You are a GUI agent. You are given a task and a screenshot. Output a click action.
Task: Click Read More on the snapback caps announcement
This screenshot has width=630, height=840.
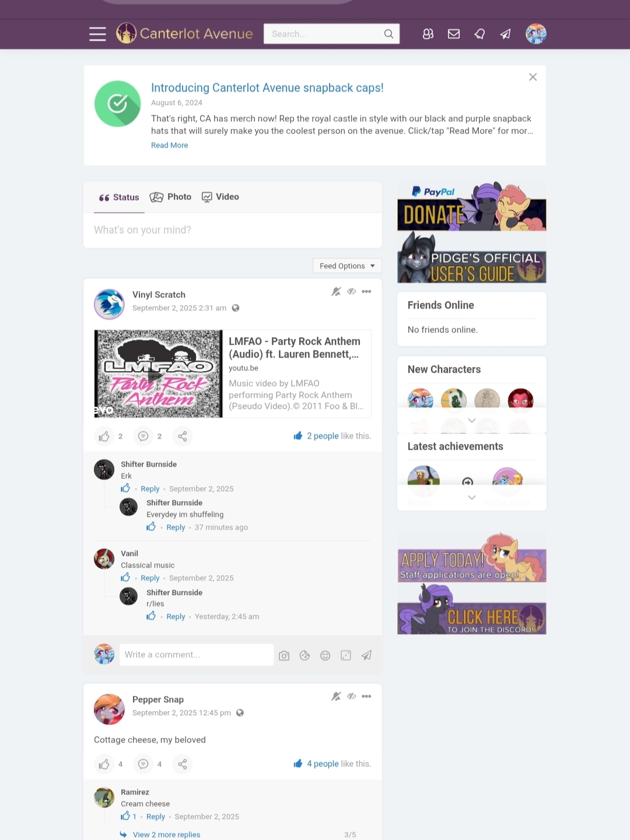point(170,145)
